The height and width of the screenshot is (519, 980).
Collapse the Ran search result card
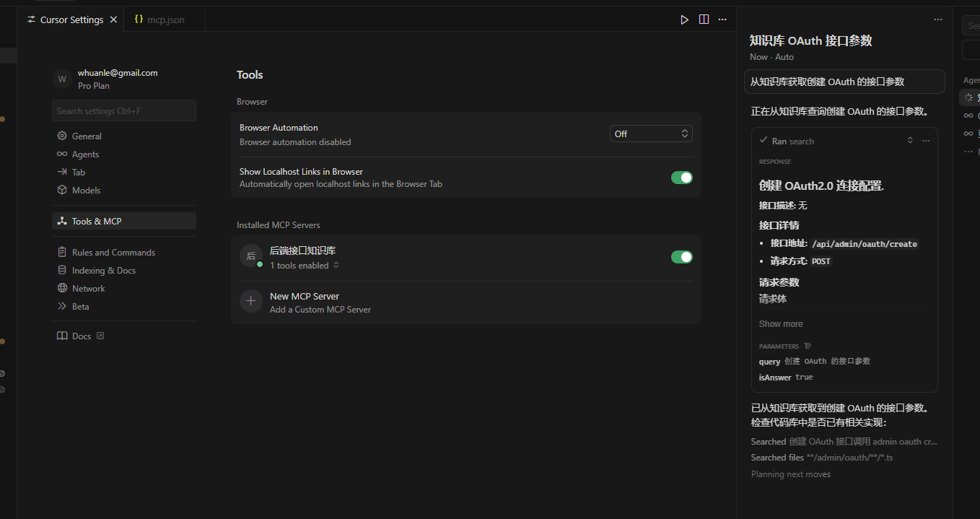(910, 141)
